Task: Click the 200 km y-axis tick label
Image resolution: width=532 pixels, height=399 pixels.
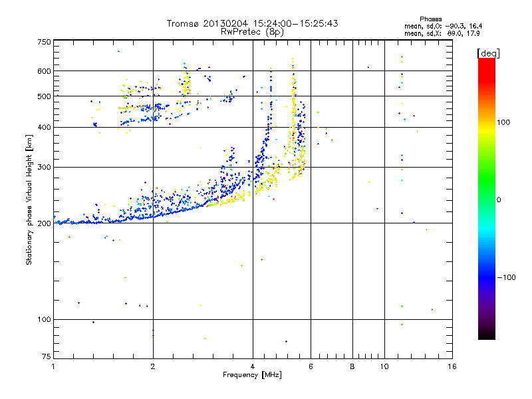Action: coord(44,223)
